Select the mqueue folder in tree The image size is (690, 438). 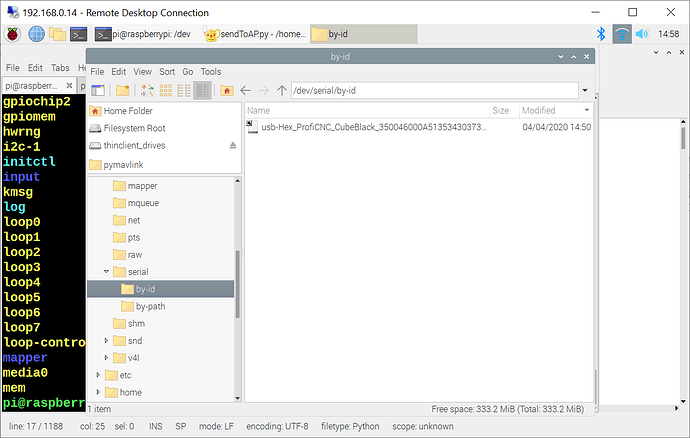click(143, 203)
